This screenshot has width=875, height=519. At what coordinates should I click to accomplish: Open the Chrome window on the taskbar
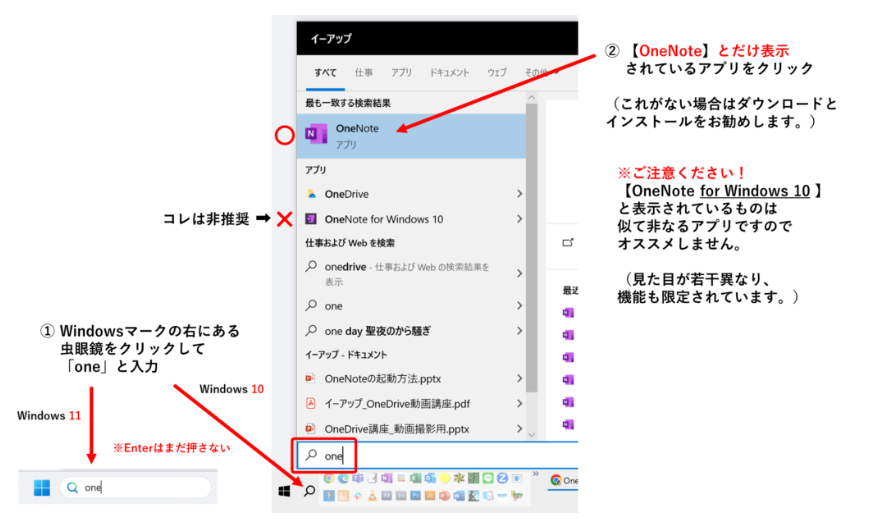(x=563, y=480)
